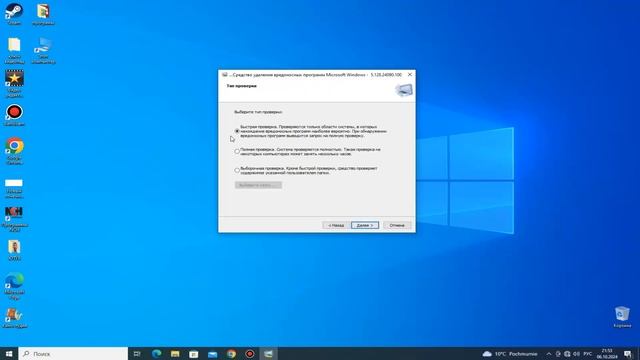Close the malware removal tool dialog
This screenshot has width=640, height=360.
click(x=410, y=75)
